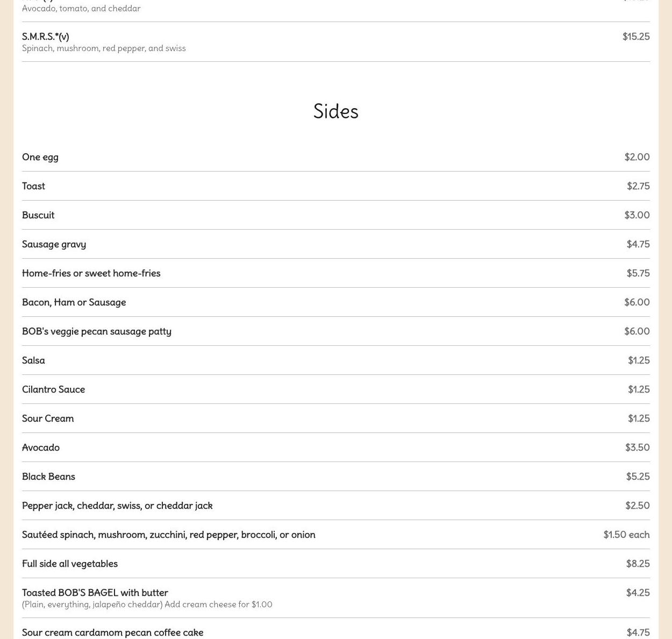Select Sour cream cardamom pecan coffee cake
This screenshot has width=672, height=639.
(x=336, y=630)
